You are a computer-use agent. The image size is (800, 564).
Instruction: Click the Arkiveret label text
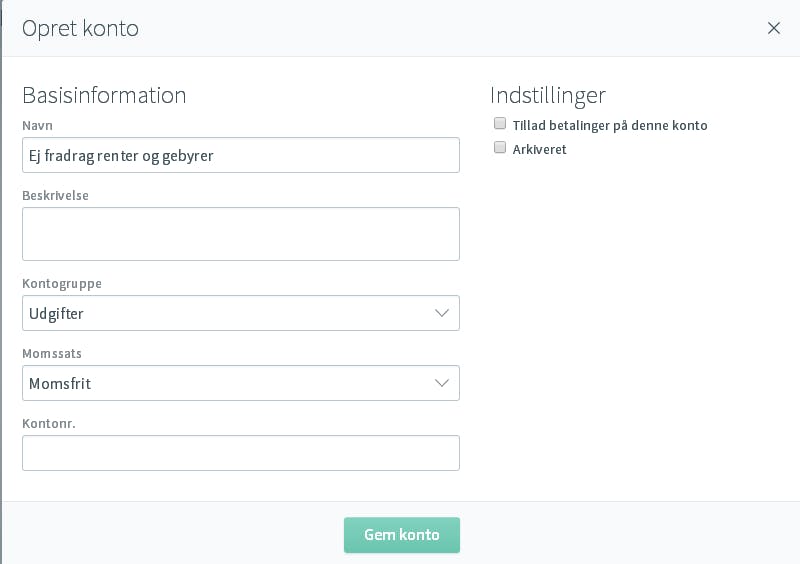pyautogui.click(x=539, y=150)
